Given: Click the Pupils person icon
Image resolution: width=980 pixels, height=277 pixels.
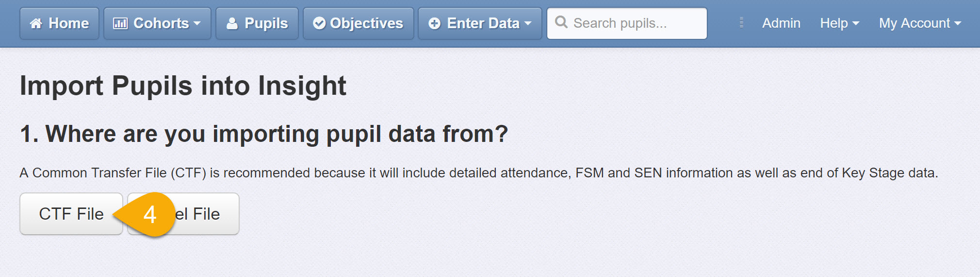Looking at the screenshot, I should tap(232, 23).
